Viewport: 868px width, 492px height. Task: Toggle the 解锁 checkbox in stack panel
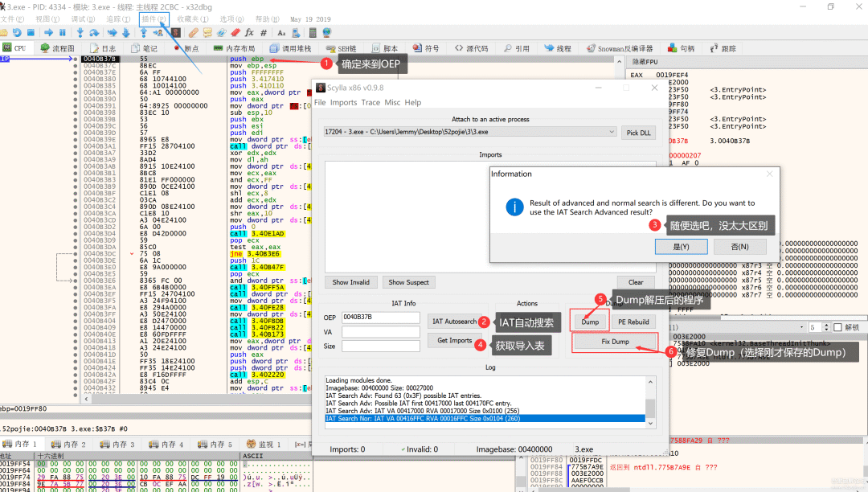tap(838, 327)
